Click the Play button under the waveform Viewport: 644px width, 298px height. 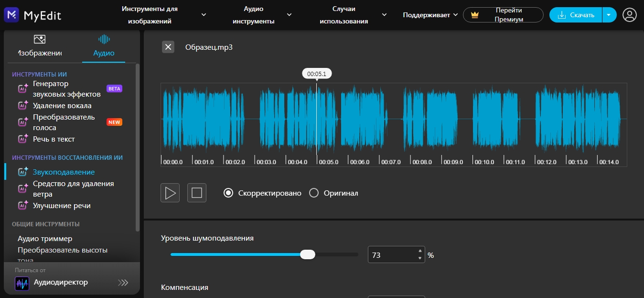170,193
